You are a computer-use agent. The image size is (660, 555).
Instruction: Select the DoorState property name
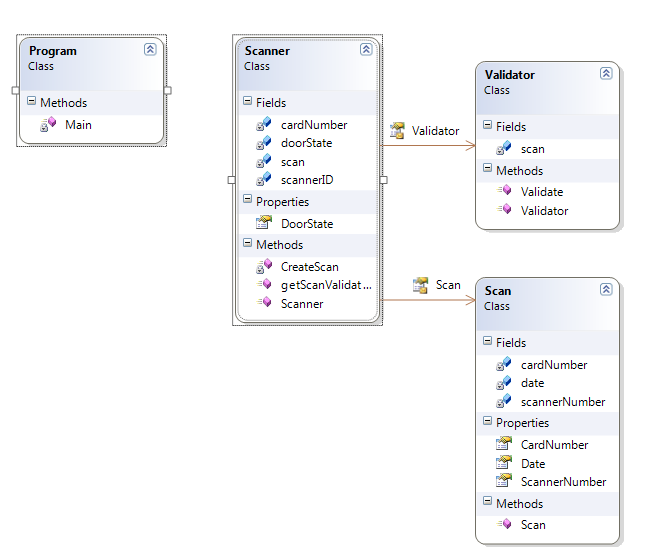tap(307, 223)
